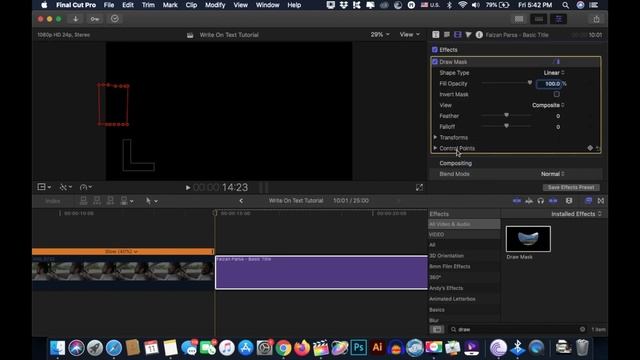640x360 pixels.
Task: Add keyframe to Control Points
Action: click(x=590, y=148)
